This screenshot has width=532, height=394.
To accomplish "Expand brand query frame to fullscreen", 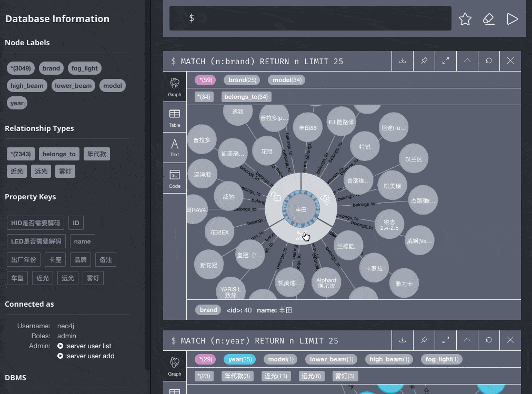I will [x=446, y=61].
